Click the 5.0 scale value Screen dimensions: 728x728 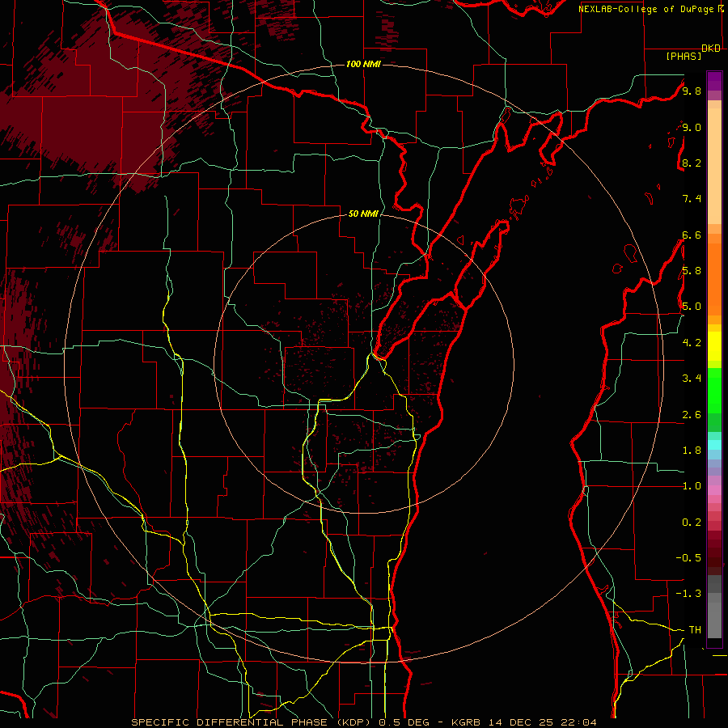coord(692,307)
